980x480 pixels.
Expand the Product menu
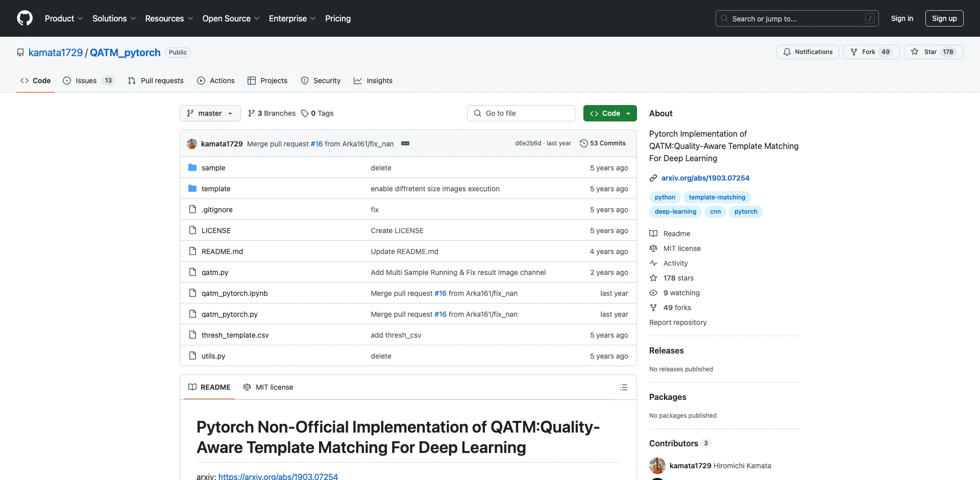pyautogui.click(x=64, y=18)
